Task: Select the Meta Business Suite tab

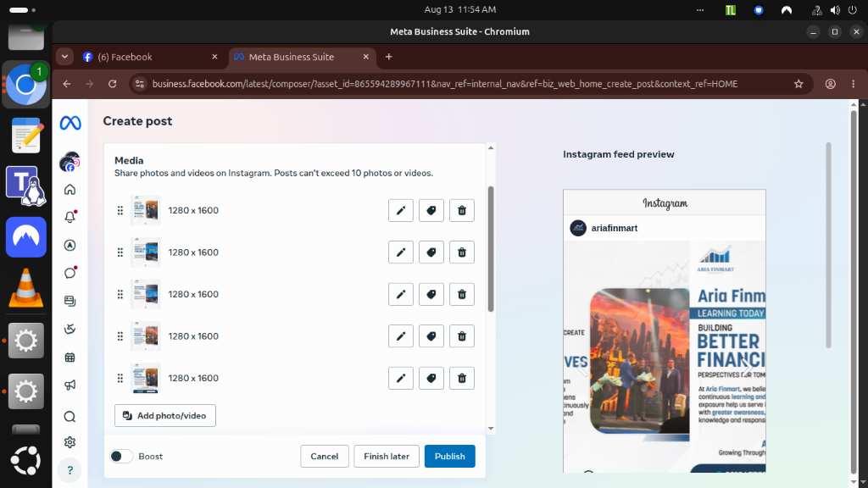Action: [302, 57]
